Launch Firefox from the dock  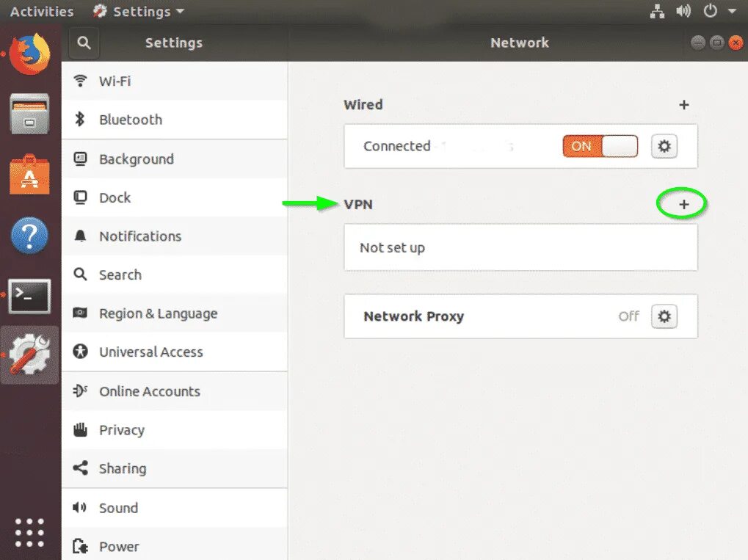click(29, 54)
